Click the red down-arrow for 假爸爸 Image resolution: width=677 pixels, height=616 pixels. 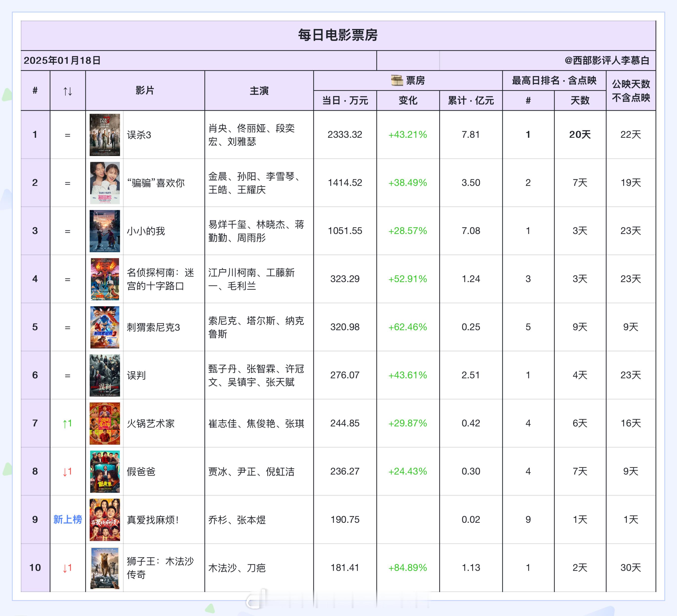click(x=67, y=472)
